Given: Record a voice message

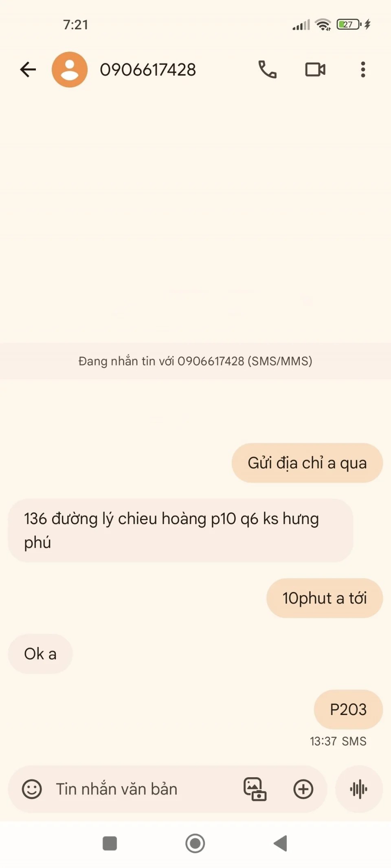Looking at the screenshot, I should click(x=359, y=789).
